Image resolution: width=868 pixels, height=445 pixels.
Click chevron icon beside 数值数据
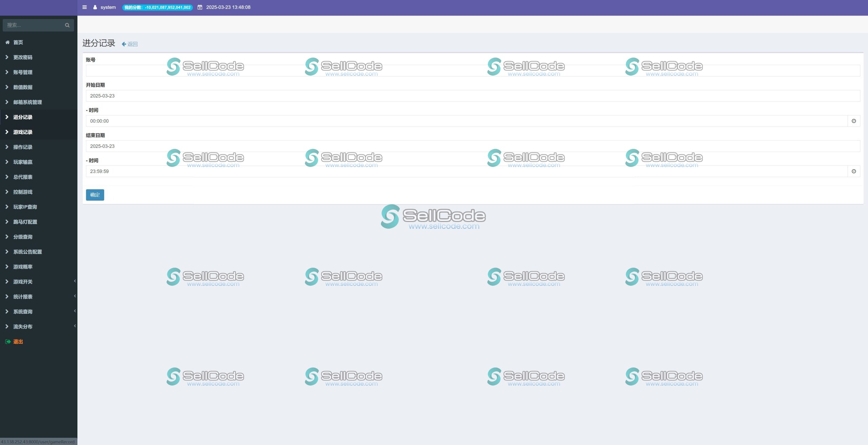pos(7,87)
